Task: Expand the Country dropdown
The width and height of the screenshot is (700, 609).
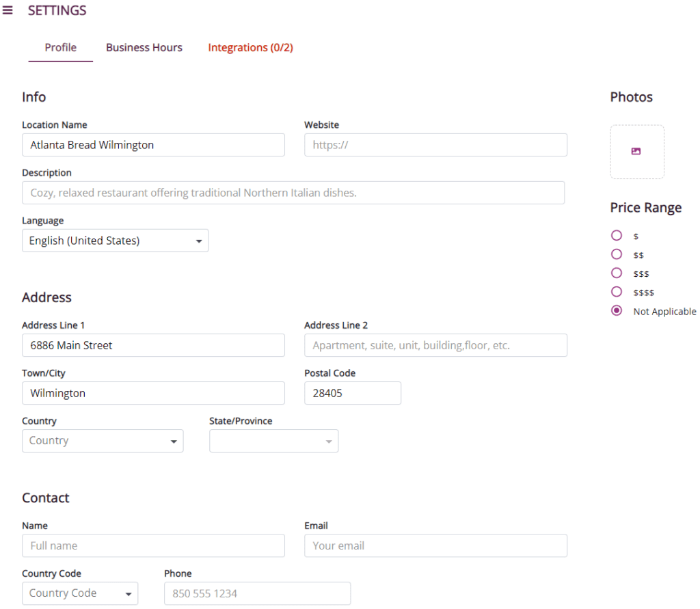Action: tap(103, 441)
